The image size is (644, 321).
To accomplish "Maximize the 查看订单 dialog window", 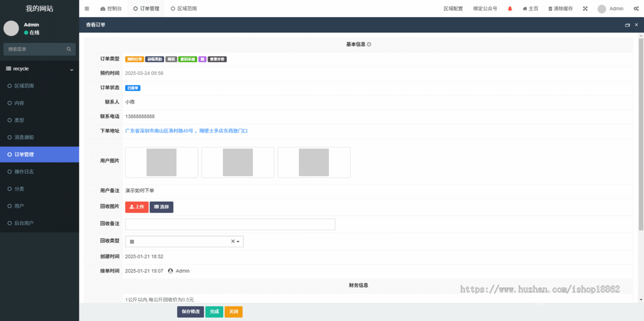I will pos(627,25).
